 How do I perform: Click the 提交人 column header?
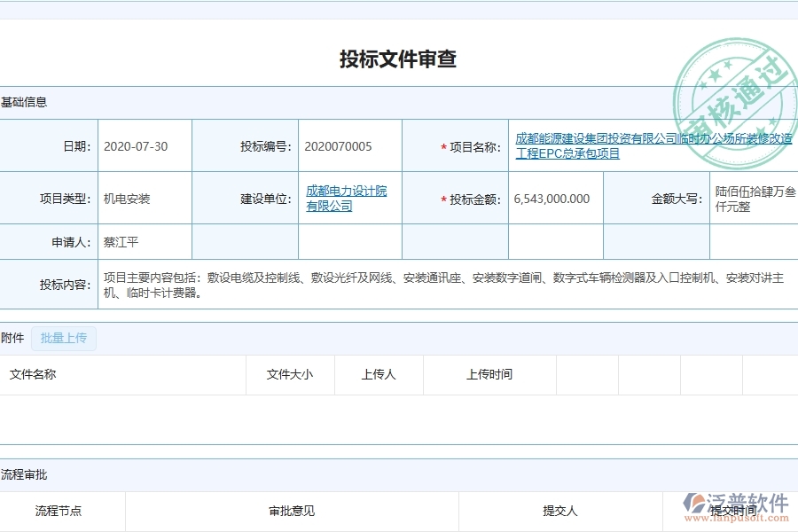559,511
